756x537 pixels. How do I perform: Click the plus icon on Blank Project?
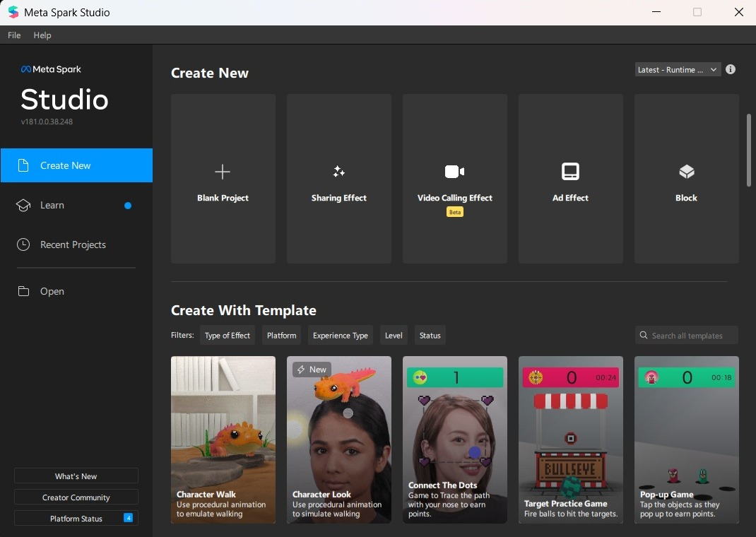[x=223, y=172]
